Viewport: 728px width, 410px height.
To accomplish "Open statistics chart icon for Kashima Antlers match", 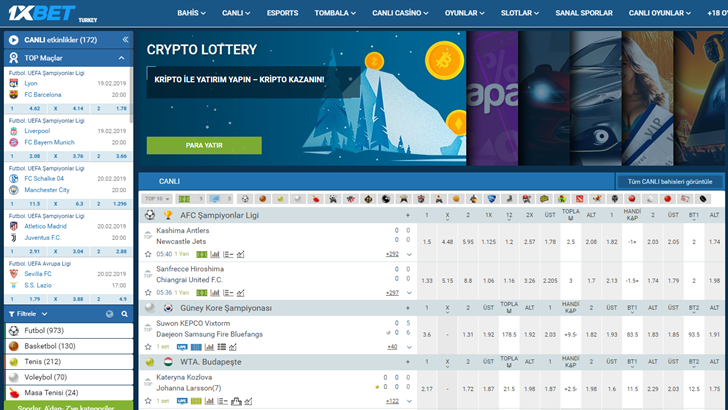I will point(214,254).
